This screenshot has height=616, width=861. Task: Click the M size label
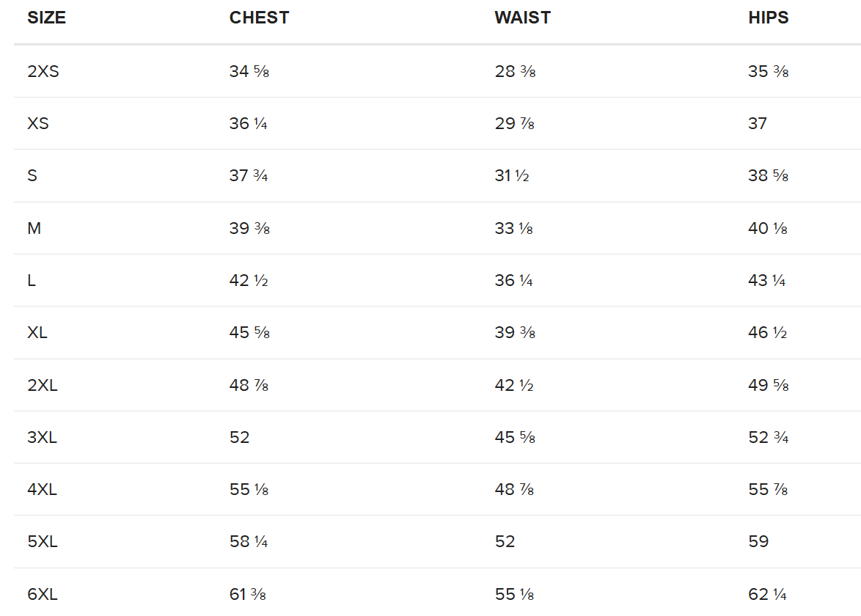coord(34,228)
